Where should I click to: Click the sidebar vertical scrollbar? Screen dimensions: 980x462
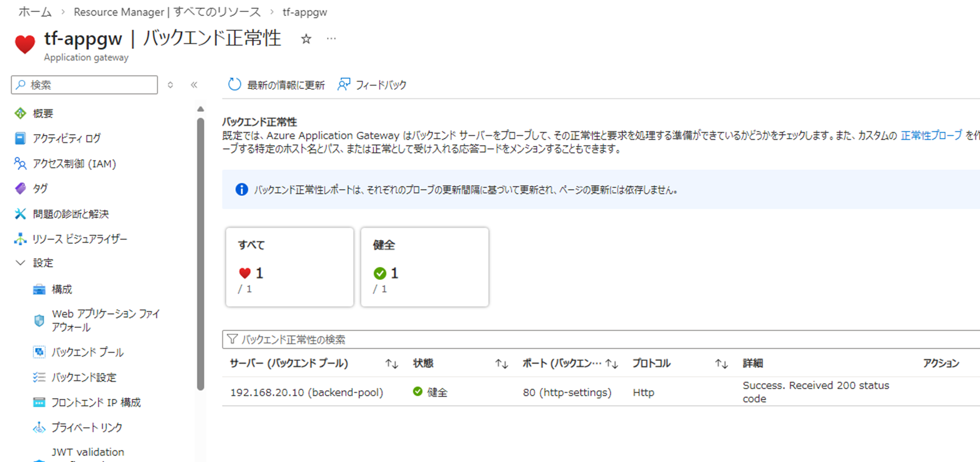[201, 251]
